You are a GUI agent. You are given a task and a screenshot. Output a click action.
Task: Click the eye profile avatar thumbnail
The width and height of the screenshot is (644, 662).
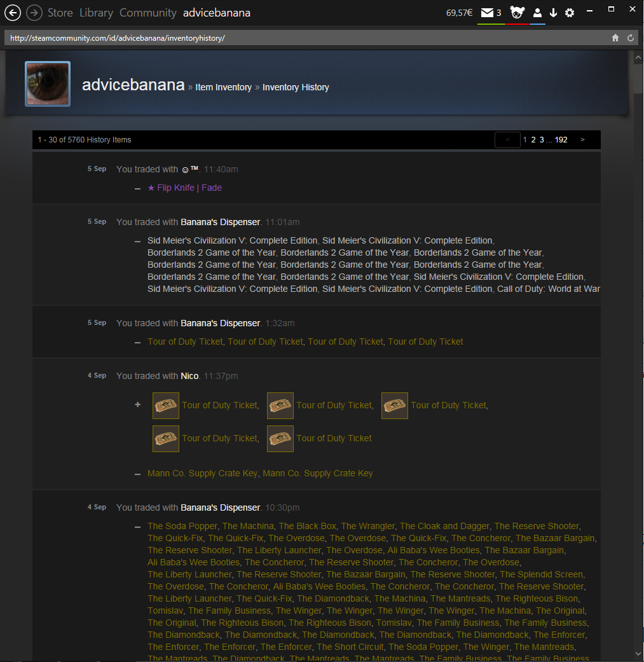click(48, 84)
